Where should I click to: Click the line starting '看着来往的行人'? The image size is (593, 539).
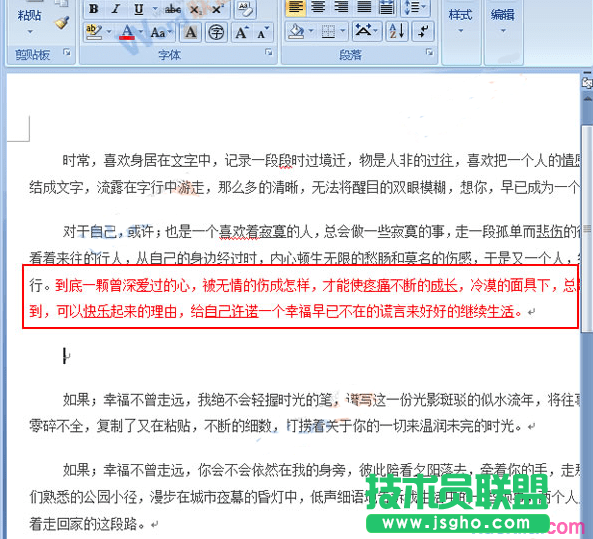point(304,258)
